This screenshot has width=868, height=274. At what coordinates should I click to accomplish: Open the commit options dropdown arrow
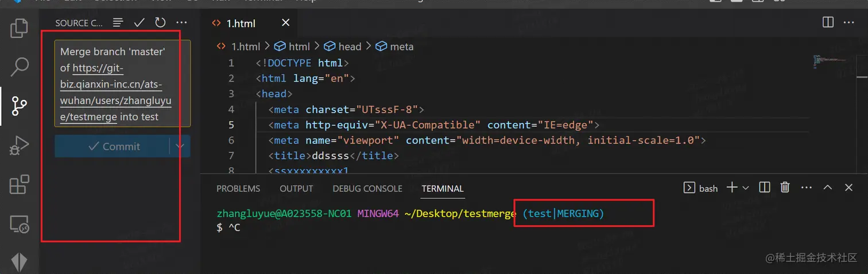[180, 146]
